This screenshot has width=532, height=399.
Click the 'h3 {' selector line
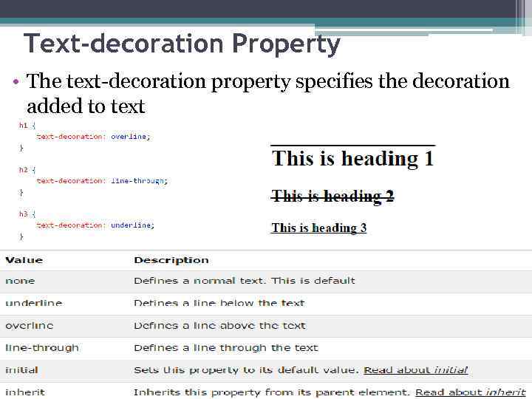(27, 214)
